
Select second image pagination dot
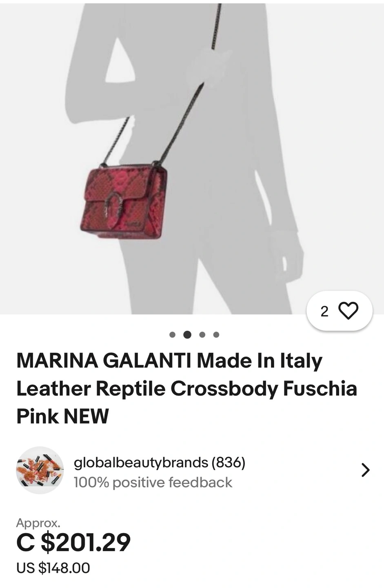click(187, 335)
